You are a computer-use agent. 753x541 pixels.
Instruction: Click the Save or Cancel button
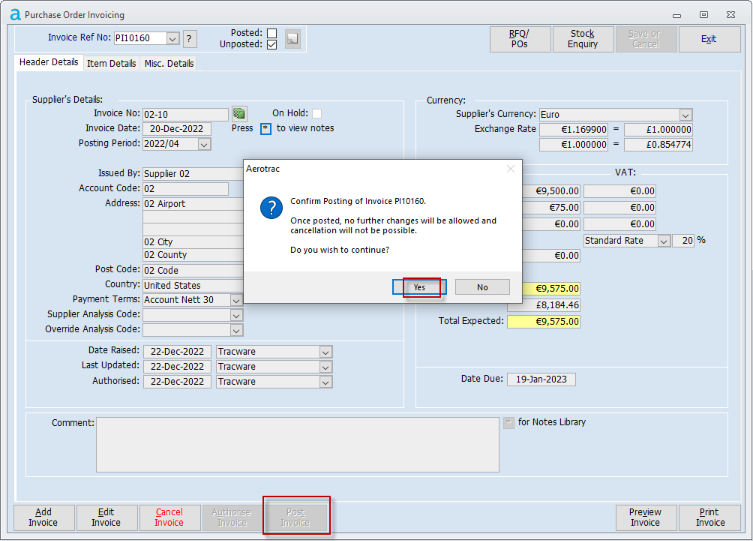point(645,39)
